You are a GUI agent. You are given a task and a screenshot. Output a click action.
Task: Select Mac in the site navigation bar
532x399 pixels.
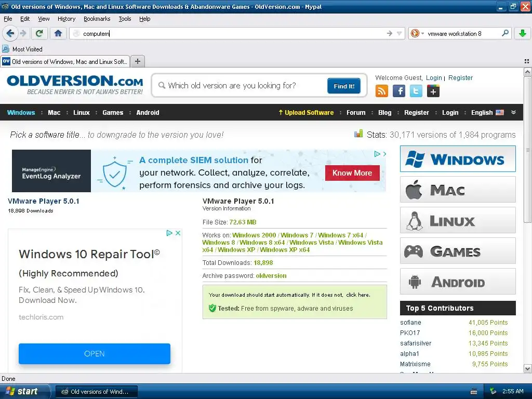[x=54, y=112]
